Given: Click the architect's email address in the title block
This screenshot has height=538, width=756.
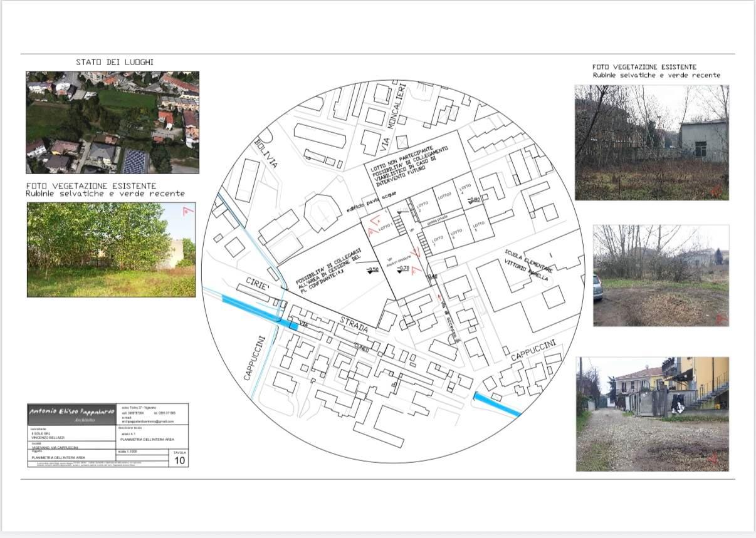Looking at the screenshot, I should (x=147, y=422).
